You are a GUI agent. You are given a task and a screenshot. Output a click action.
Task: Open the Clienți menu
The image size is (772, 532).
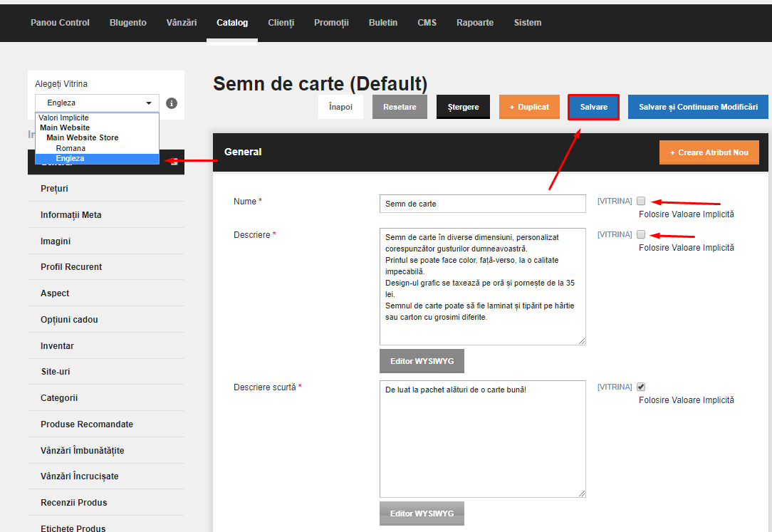pyautogui.click(x=281, y=23)
